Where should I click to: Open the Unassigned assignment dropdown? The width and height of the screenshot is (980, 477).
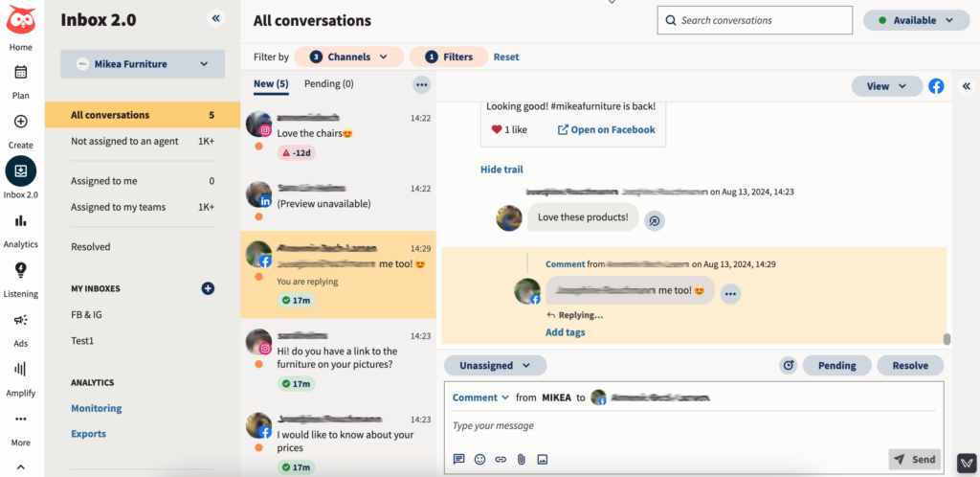click(495, 365)
